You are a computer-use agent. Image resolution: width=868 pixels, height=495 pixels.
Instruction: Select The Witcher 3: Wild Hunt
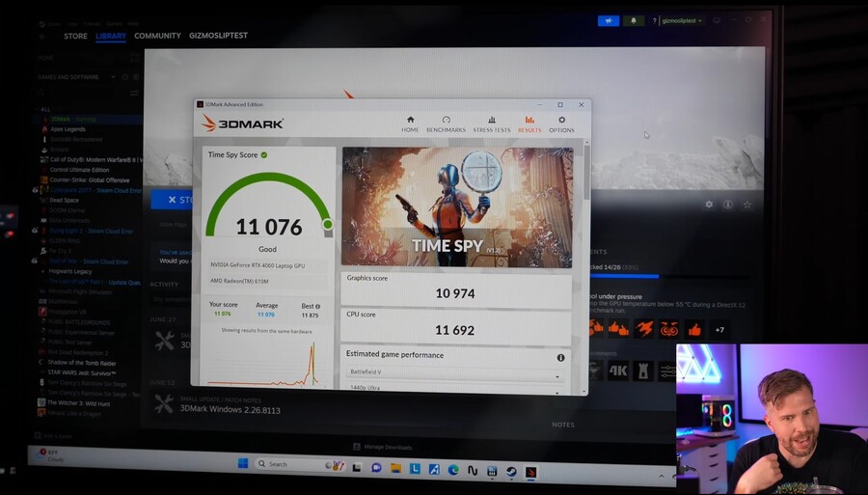click(x=78, y=403)
